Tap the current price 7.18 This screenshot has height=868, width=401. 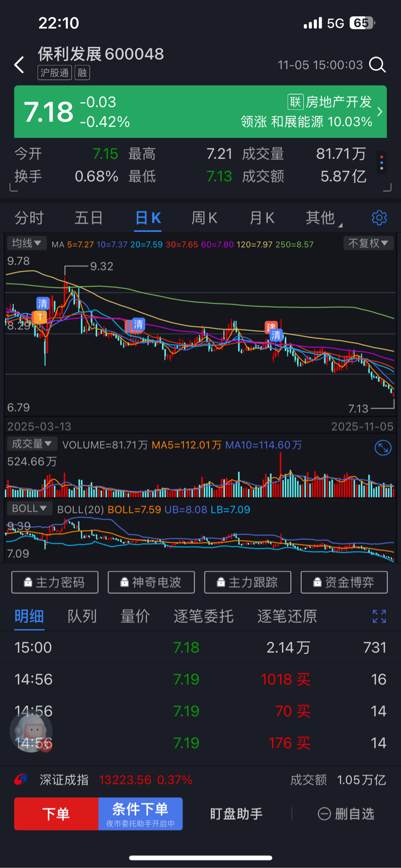49,112
